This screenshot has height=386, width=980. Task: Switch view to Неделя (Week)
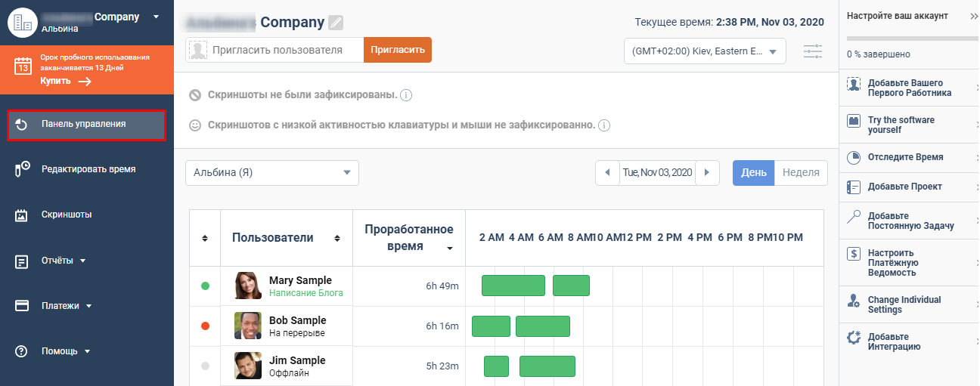[x=801, y=172]
